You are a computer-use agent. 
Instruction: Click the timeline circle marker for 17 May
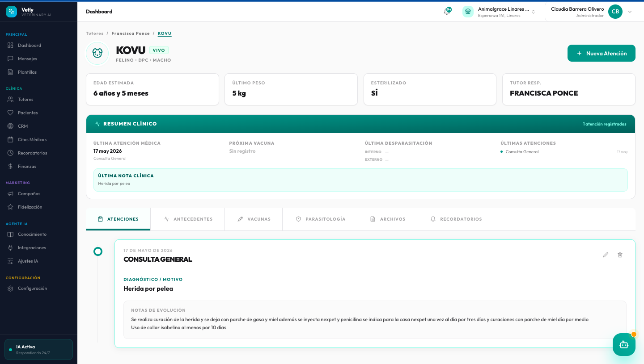98,251
